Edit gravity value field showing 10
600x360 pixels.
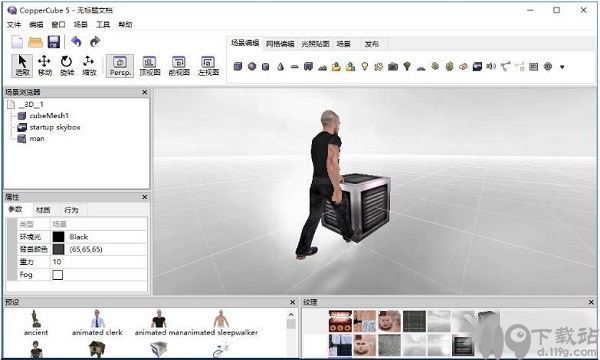pos(98,262)
